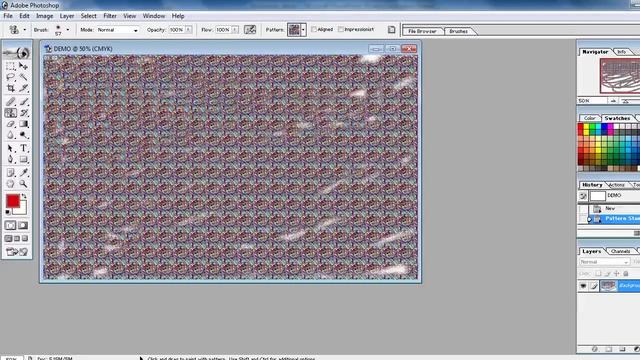This screenshot has width=640, height=360.
Task: Open the Flow slider arrow
Action: coord(235,30)
